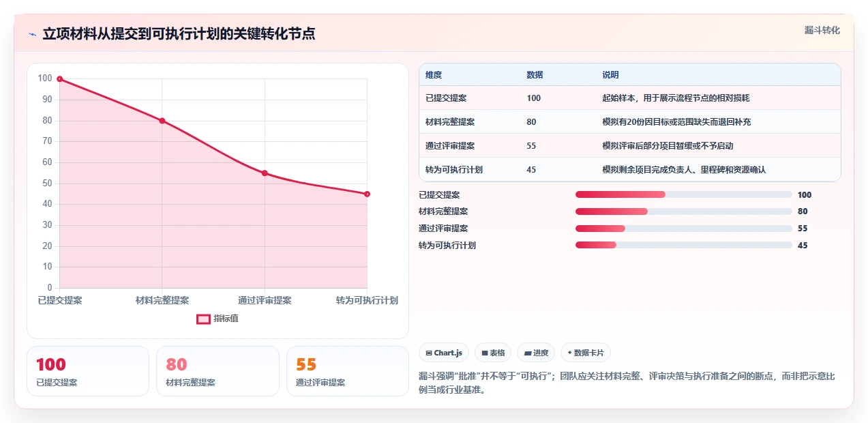Click the y-axis tick label 50
The width and height of the screenshot is (868, 423).
pos(46,183)
